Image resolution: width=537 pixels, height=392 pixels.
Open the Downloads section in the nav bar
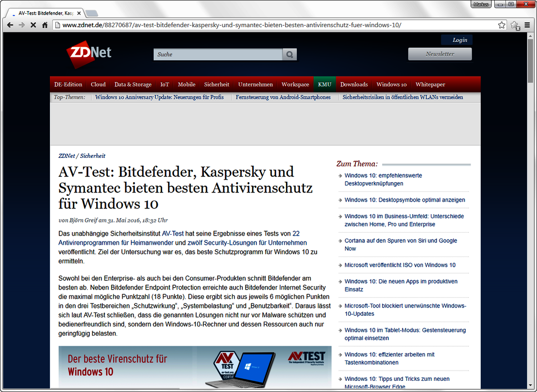pyautogui.click(x=354, y=84)
